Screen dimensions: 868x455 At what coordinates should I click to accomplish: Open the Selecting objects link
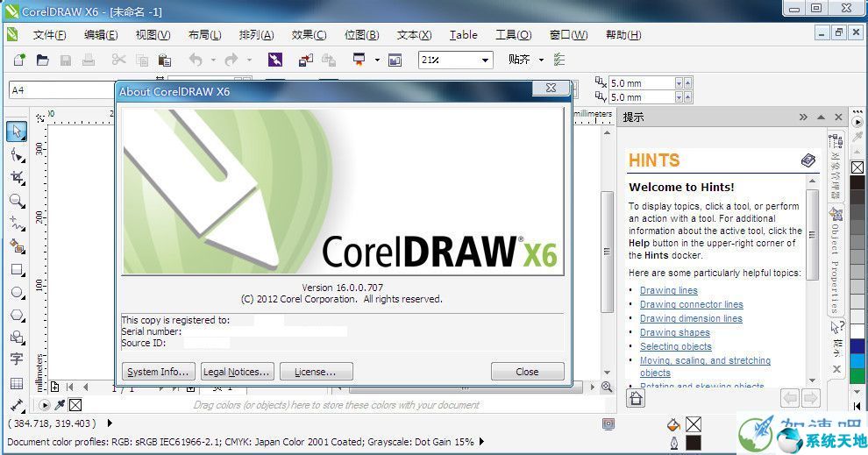click(676, 346)
